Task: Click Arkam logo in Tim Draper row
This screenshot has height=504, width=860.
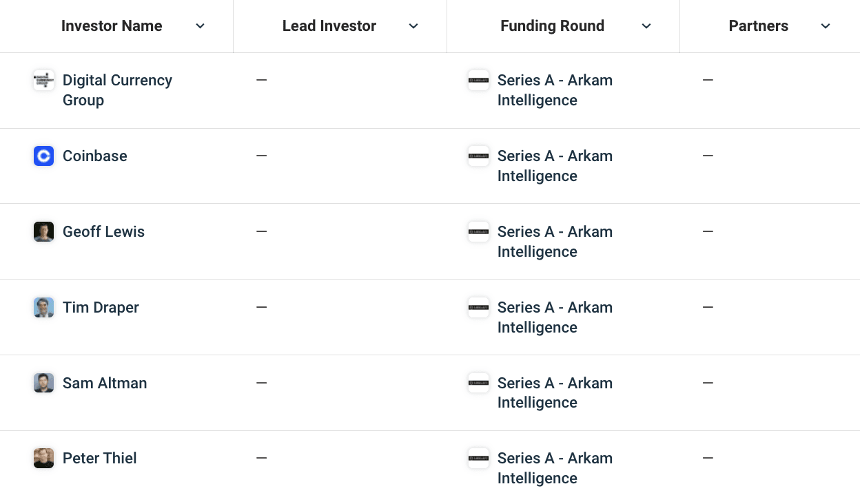Action: 478,308
